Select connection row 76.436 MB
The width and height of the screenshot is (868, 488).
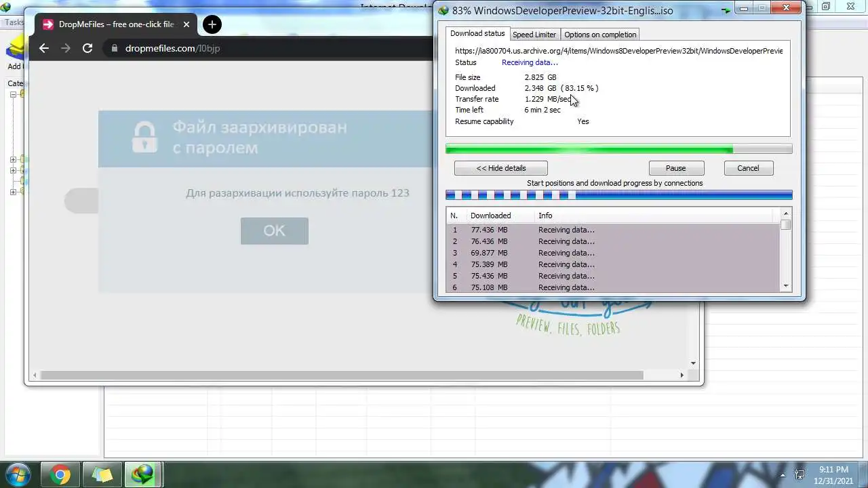[x=613, y=241]
